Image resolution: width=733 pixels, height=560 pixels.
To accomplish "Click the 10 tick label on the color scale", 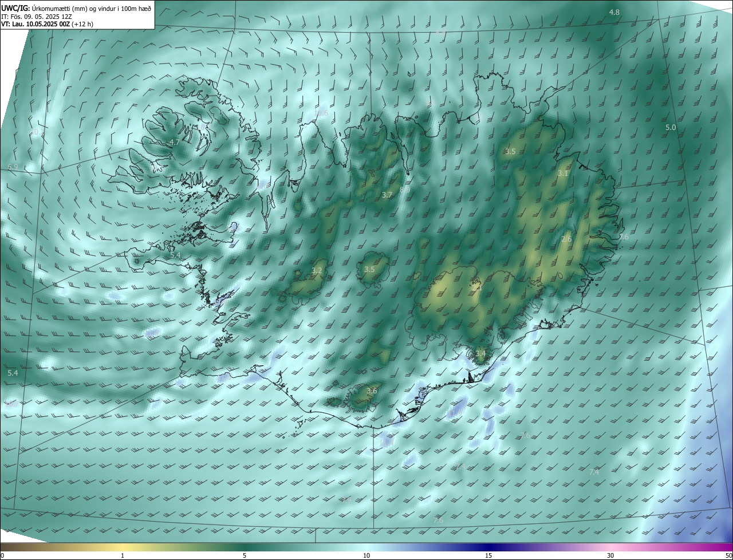I will tap(366, 555).
